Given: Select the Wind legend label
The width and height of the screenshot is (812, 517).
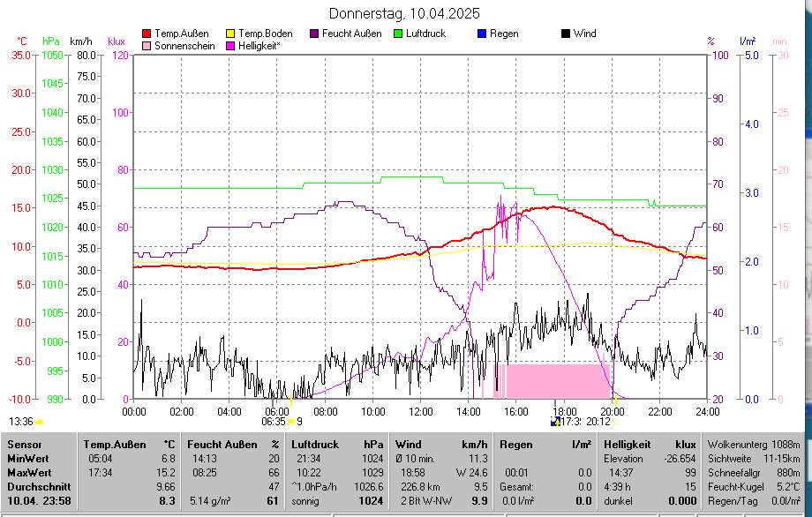Looking at the screenshot, I should click(585, 34).
